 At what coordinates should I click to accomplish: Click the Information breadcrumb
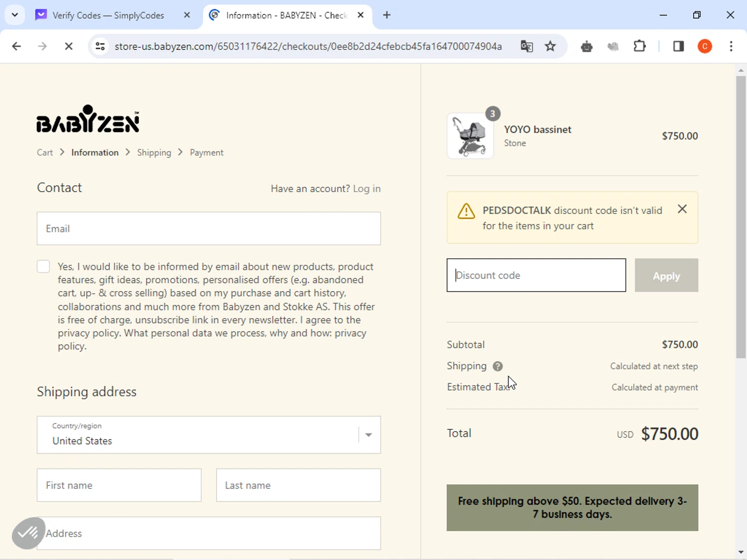coord(95,152)
